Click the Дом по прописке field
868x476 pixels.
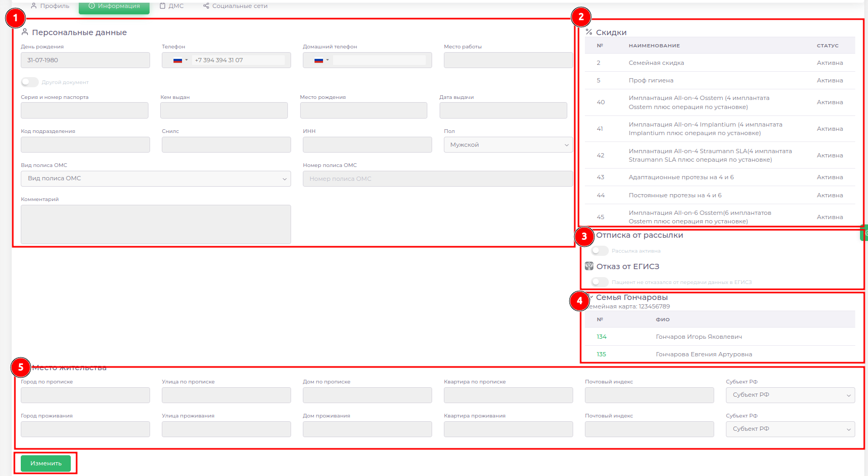[367, 395]
